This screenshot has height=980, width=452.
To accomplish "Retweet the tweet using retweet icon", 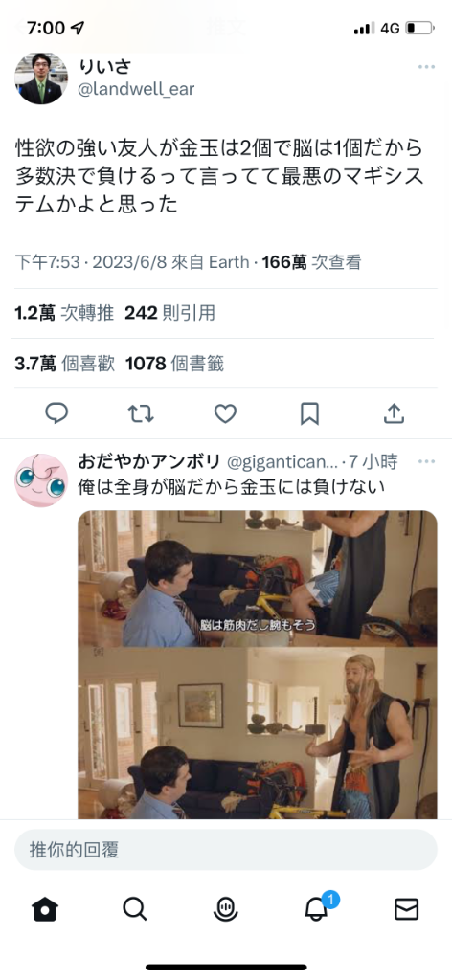I will (142, 413).
